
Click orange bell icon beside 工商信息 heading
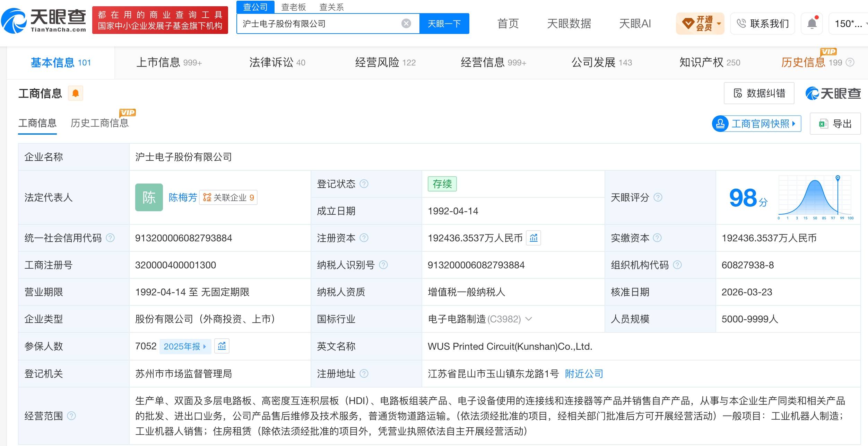[75, 93]
